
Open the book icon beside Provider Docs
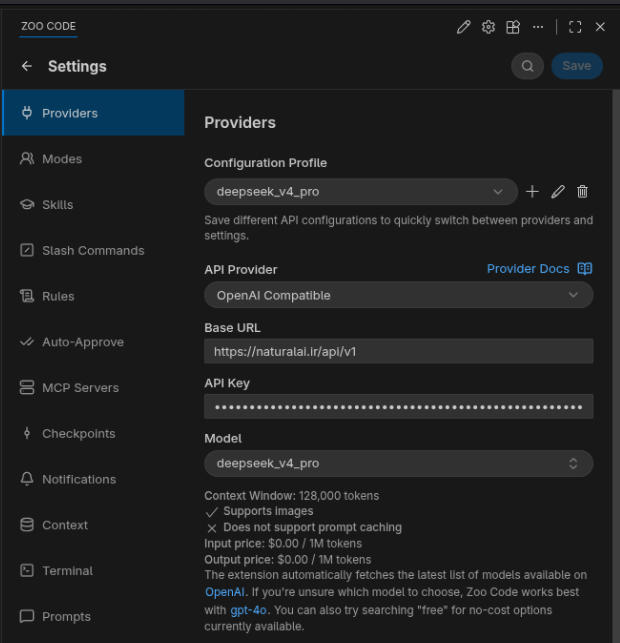pos(585,269)
